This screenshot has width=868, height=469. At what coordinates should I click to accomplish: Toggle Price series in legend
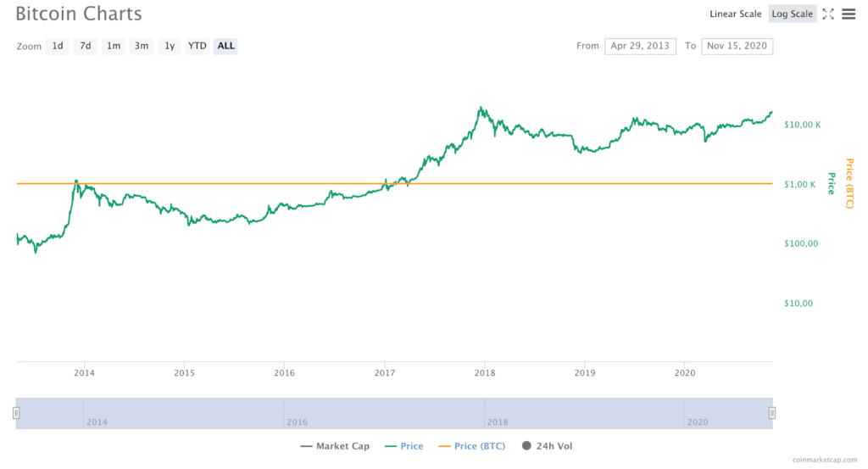[404, 446]
